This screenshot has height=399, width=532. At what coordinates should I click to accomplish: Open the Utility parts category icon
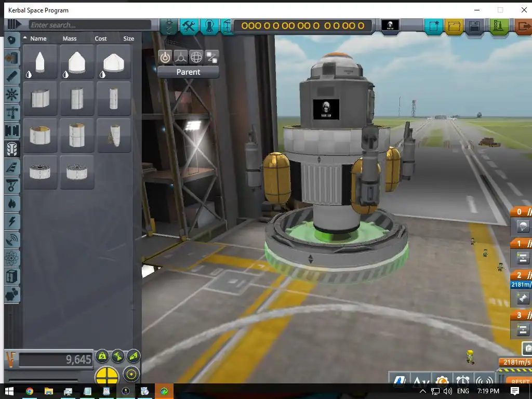pyautogui.click(x=12, y=295)
